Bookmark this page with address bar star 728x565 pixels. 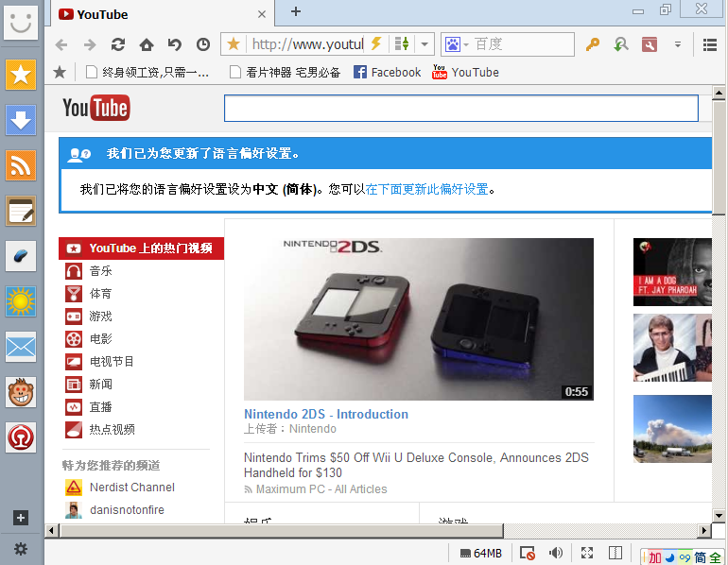(234, 44)
